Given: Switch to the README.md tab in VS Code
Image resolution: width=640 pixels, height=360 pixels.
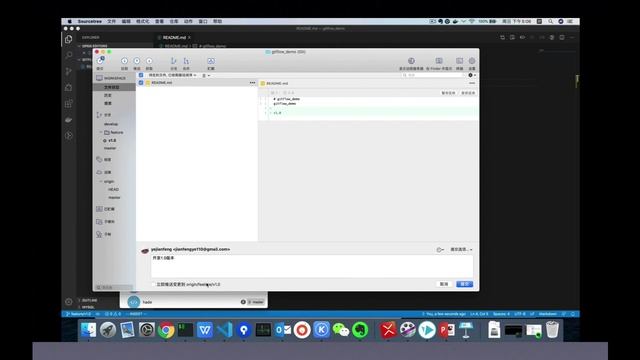Looking at the screenshot, I should (x=174, y=38).
